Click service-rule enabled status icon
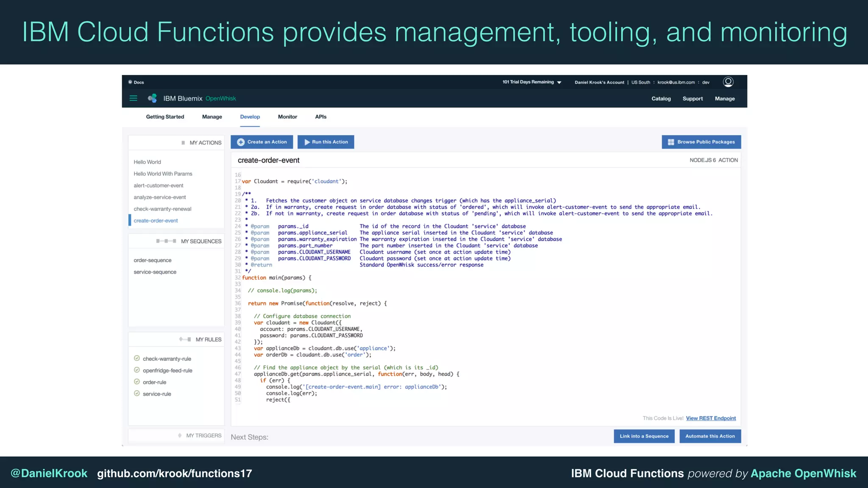 [x=137, y=394]
